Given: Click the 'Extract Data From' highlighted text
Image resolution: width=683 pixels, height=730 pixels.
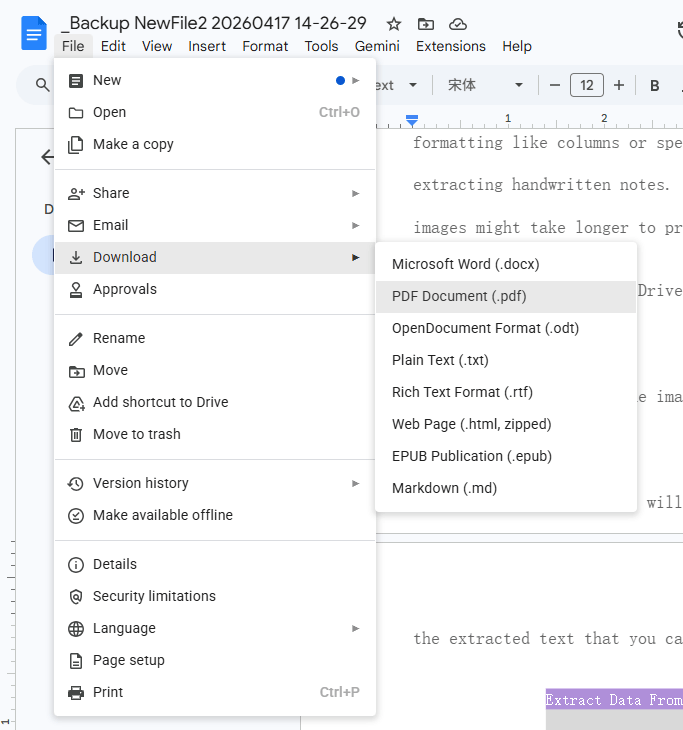Looking at the screenshot, I should click(614, 700).
